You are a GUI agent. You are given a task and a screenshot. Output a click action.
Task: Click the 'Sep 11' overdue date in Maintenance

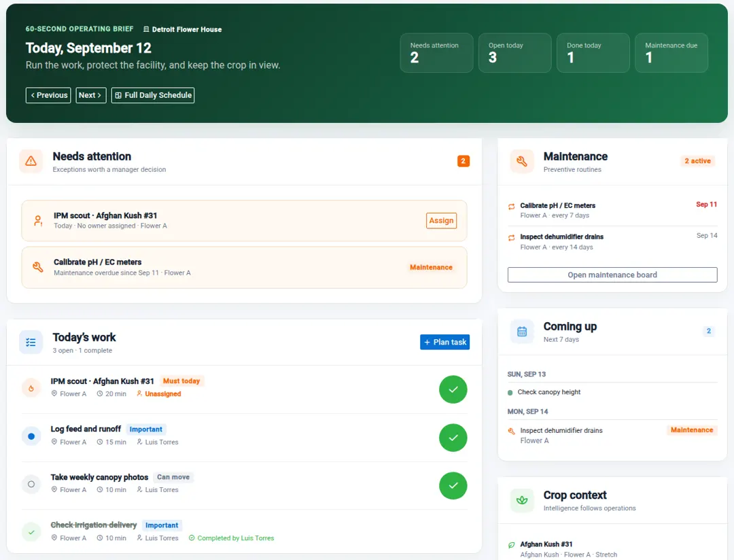(x=706, y=205)
